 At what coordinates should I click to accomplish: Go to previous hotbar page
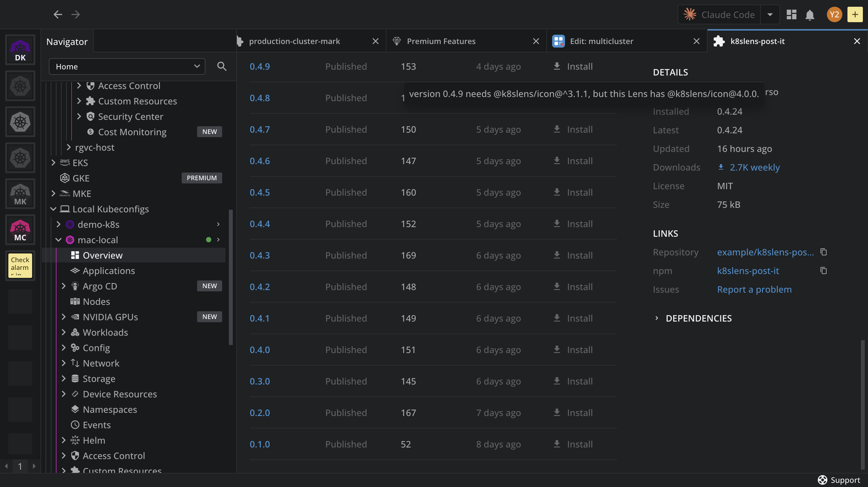(6, 466)
